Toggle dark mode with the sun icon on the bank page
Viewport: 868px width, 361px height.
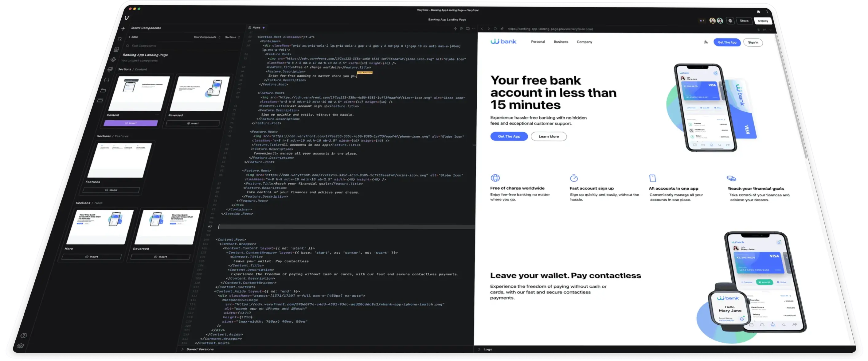(x=705, y=42)
